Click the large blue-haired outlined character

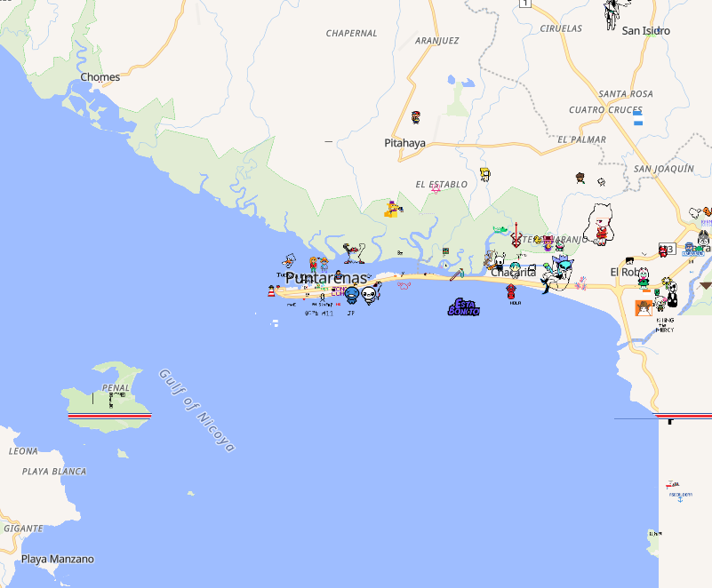click(x=557, y=274)
